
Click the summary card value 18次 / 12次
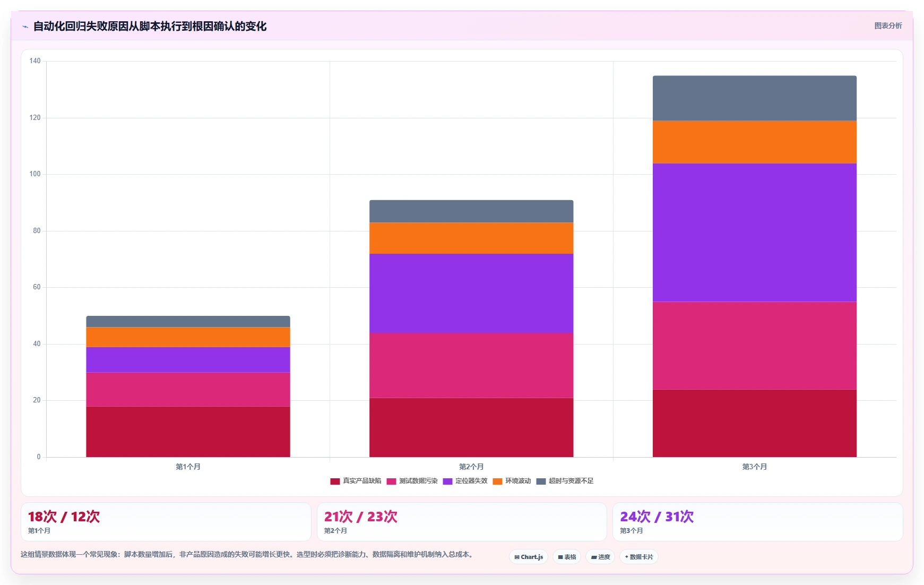tap(64, 517)
